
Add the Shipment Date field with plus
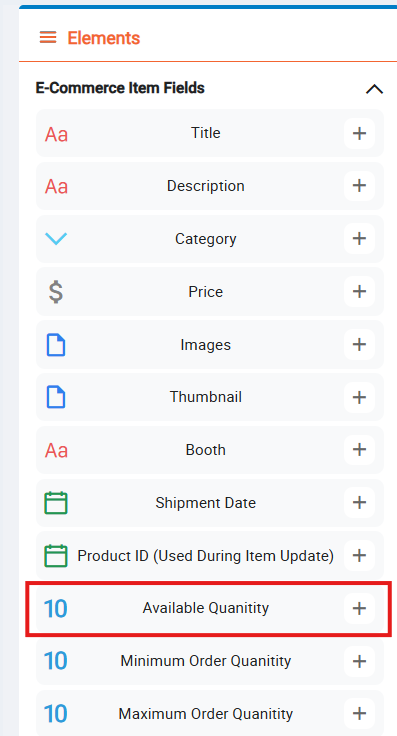point(359,503)
